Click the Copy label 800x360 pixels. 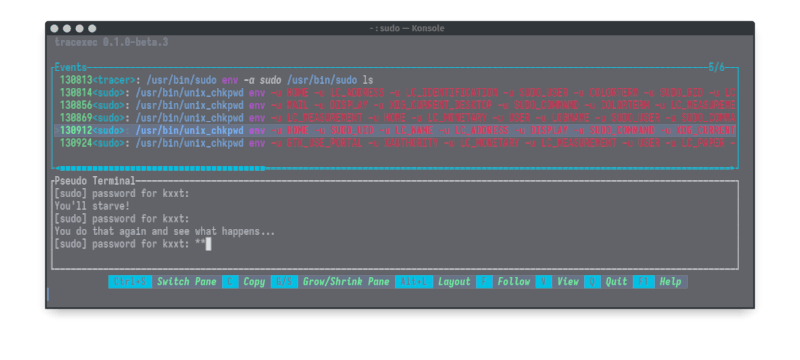coord(254,281)
